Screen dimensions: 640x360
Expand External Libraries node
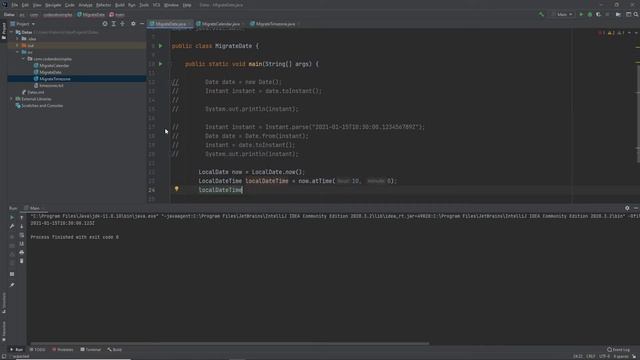tap(11, 99)
